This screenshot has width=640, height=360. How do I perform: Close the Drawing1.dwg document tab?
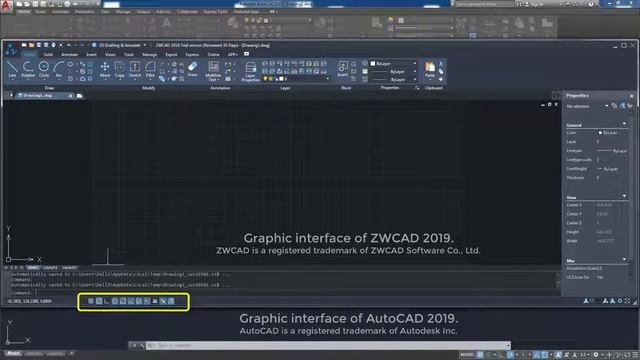(70, 96)
